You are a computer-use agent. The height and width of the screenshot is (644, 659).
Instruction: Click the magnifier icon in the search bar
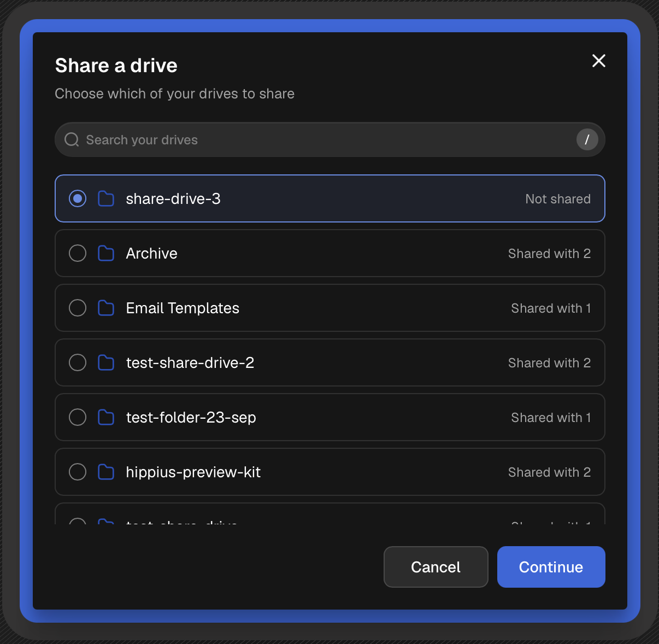pyautogui.click(x=72, y=140)
